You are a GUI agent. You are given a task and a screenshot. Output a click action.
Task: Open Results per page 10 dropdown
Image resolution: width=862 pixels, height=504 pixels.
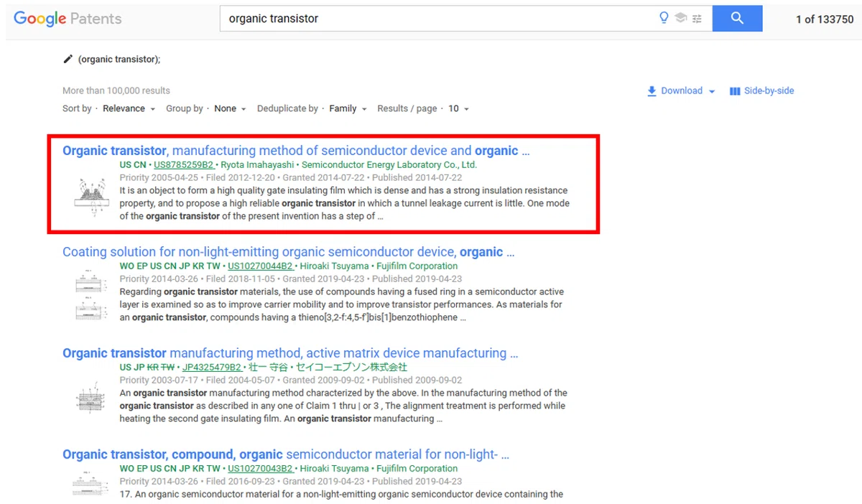458,108
